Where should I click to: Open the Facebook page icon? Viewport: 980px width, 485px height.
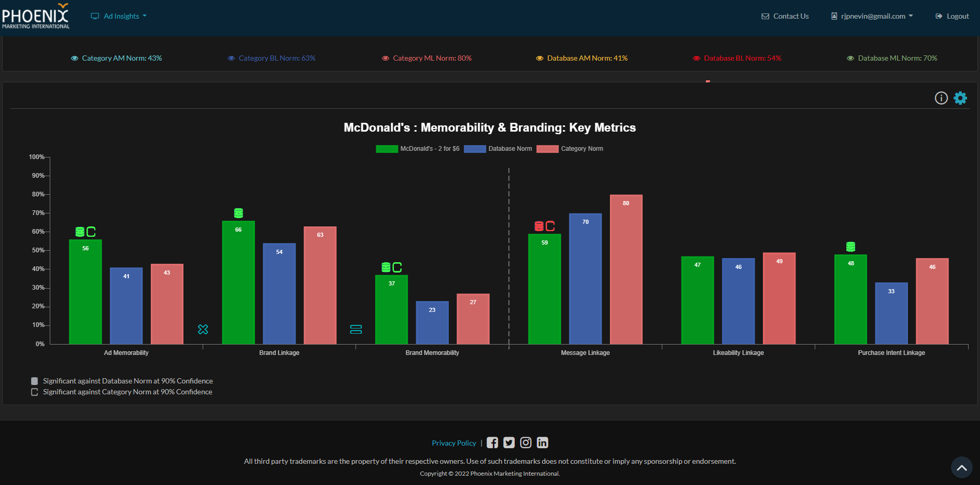(492, 443)
